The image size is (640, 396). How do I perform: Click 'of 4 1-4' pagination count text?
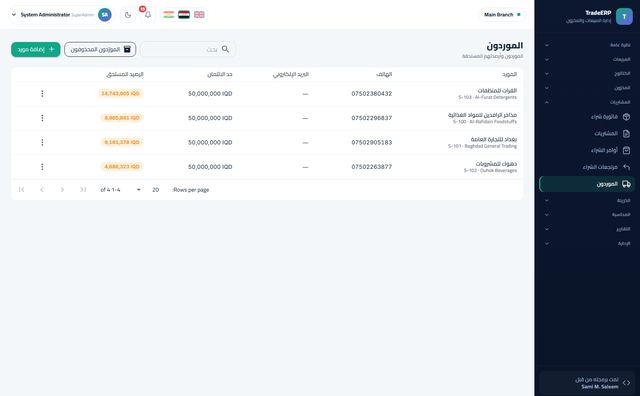coord(110,190)
